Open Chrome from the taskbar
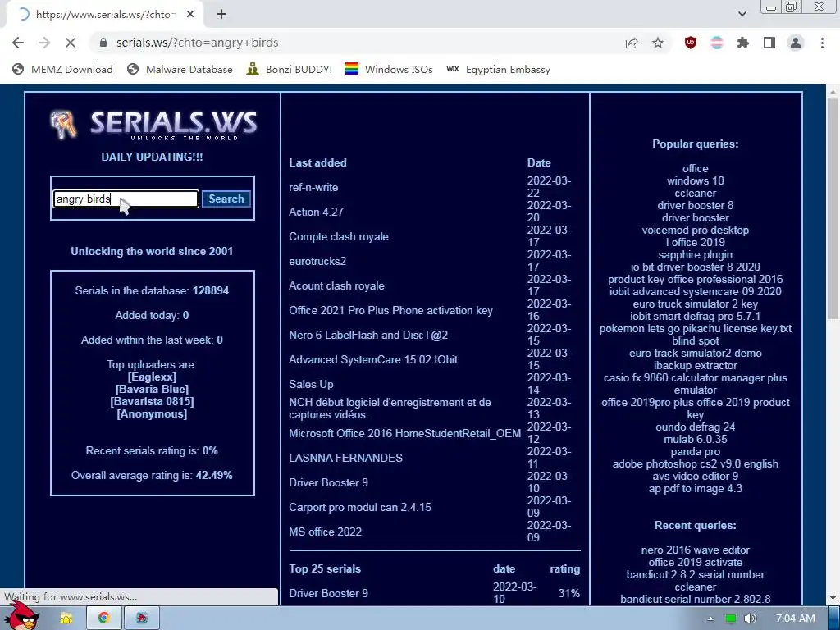This screenshot has width=840, height=630. 104,619
